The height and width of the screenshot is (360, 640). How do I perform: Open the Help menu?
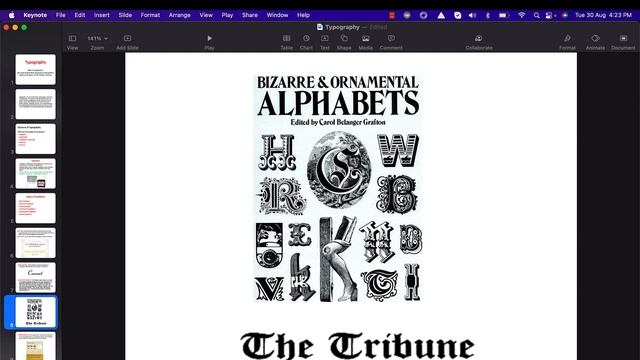click(x=303, y=15)
